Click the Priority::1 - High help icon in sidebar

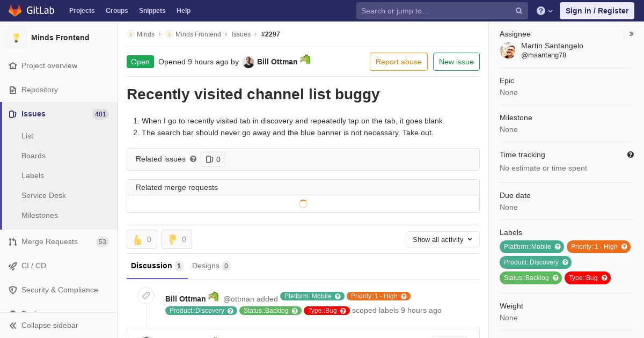tap(624, 247)
